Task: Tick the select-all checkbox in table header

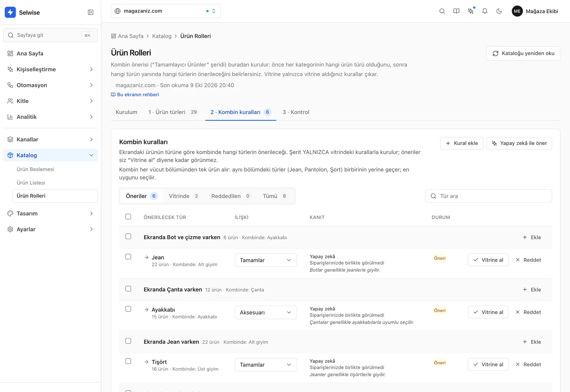Action: click(128, 217)
